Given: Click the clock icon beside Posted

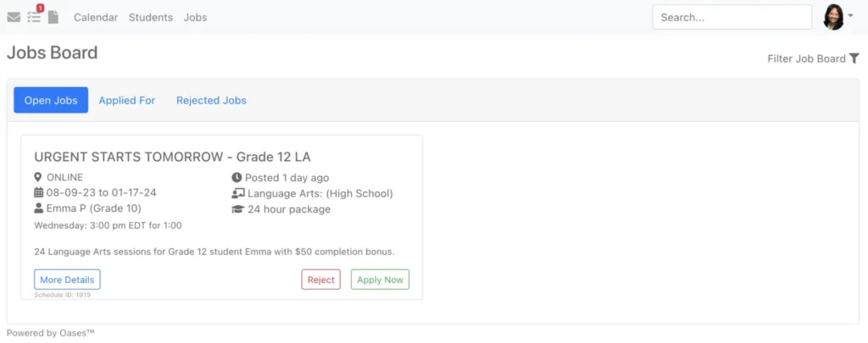Looking at the screenshot, I should pos(236,178).
